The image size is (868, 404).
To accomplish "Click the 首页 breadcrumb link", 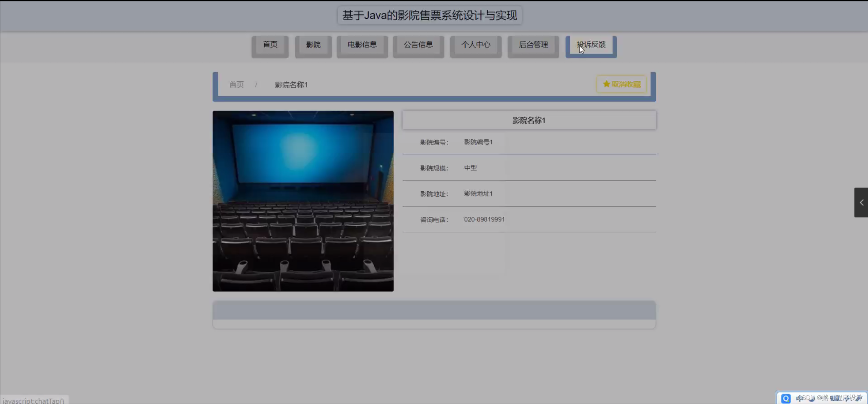I will tap(237, 84).
